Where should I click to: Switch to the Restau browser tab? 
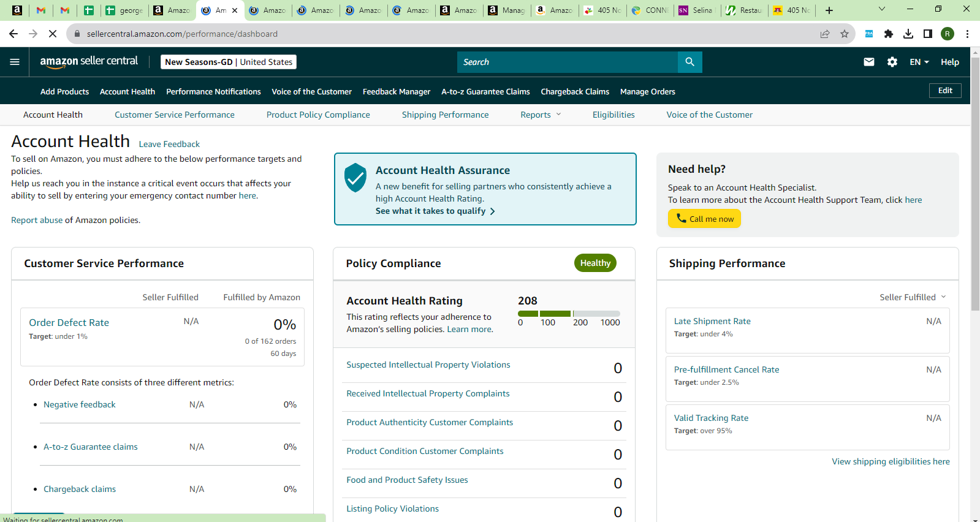746,10
